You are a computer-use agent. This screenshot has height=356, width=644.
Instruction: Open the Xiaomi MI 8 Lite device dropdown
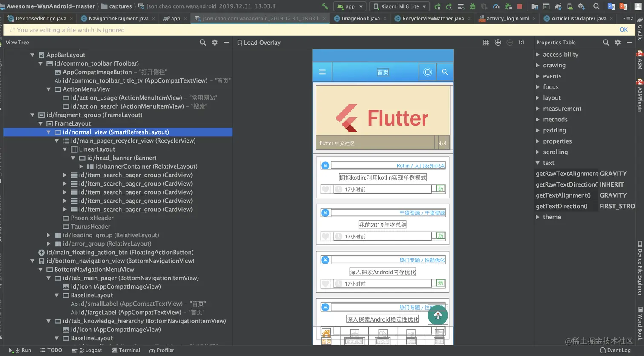[x=400, y=6]
